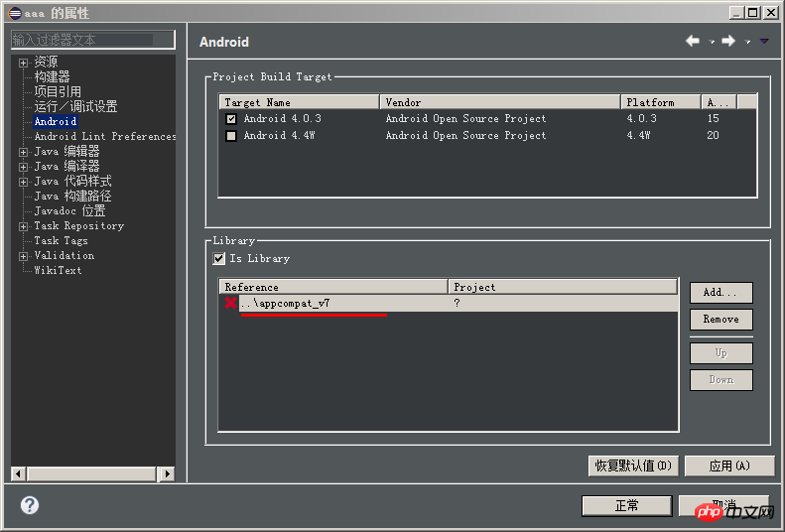Click the A... API column header
Screen dimensions: 785x532
[719, 102]
